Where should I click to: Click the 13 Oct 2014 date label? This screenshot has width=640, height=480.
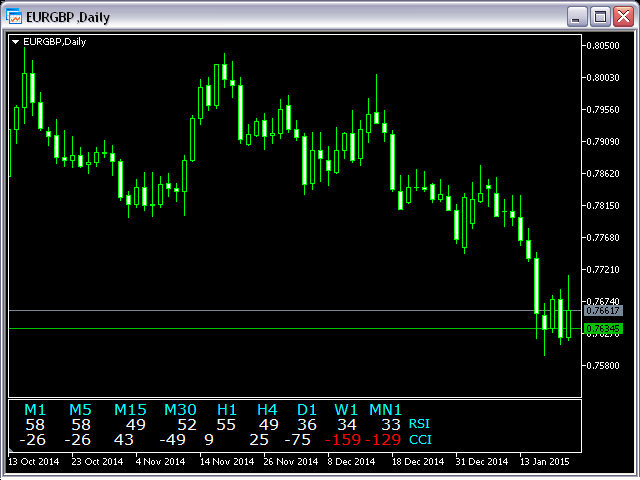pos(34,462)
